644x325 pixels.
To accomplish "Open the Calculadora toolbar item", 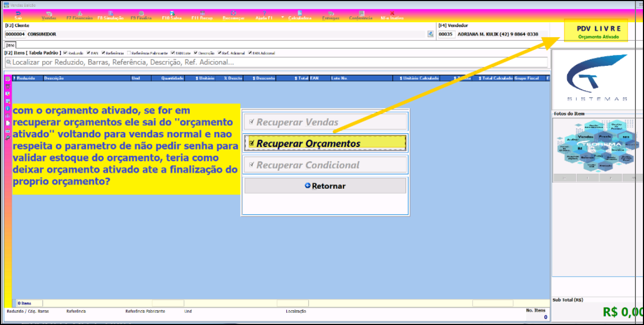I will 299,15.
